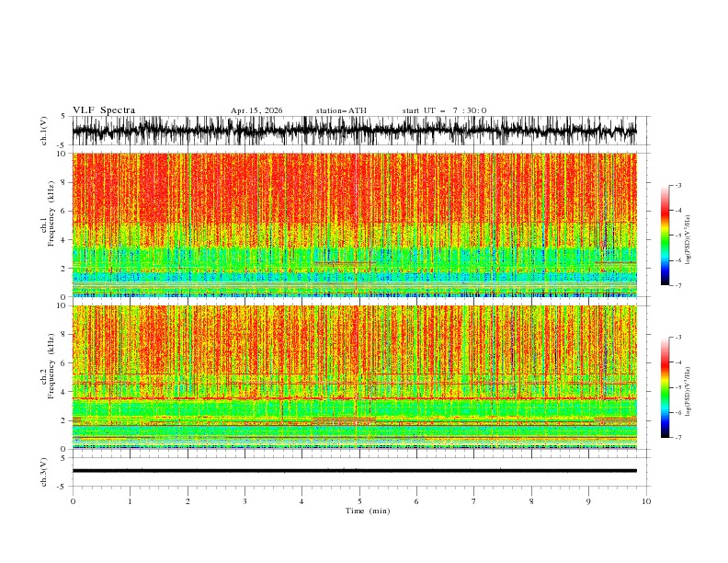Image resolution: width=728 pixels, height=563 pixels.
Task: Click time axis tick label "9"
Action: point(589,501)
